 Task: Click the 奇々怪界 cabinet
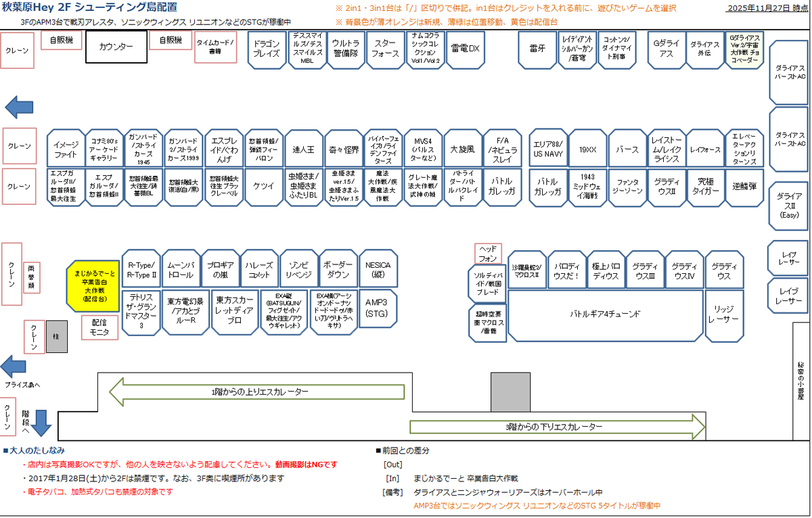(343, 147)
